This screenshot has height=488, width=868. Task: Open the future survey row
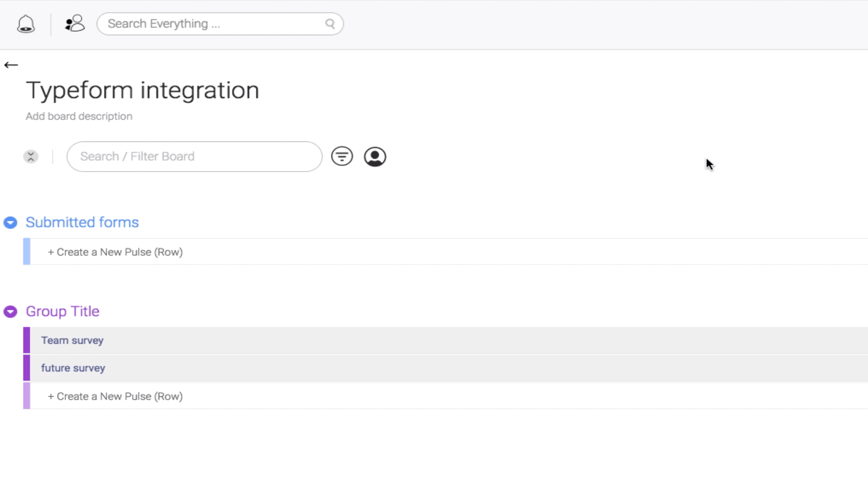tap(445, 368)
